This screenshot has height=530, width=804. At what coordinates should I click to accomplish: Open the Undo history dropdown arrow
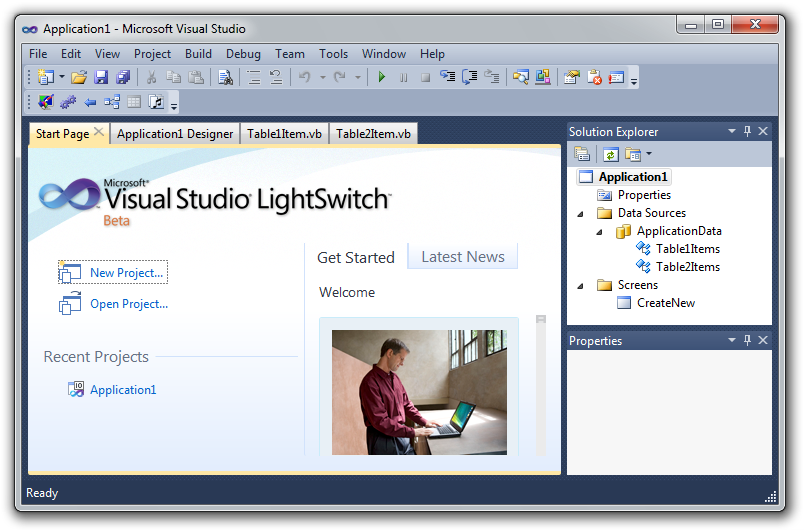coord(323,78)
